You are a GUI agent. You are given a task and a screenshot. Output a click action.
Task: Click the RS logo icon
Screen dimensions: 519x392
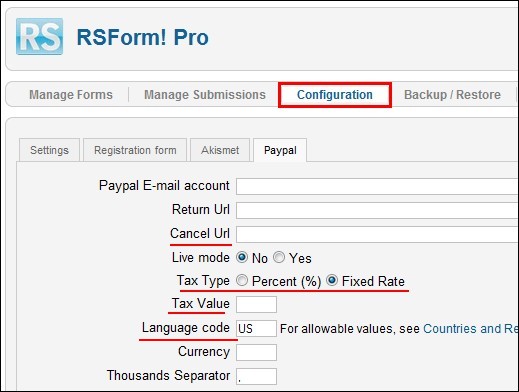(39, 37)
